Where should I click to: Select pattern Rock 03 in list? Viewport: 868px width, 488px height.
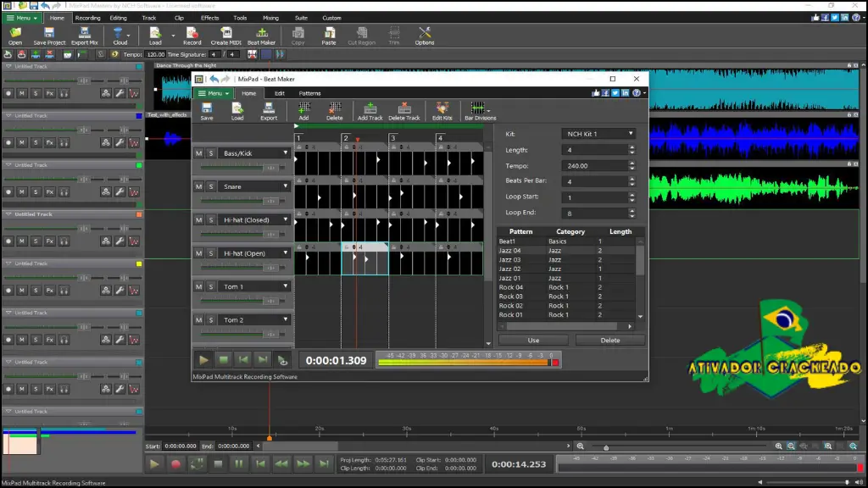pyautogui.click(x=565, y=297)
